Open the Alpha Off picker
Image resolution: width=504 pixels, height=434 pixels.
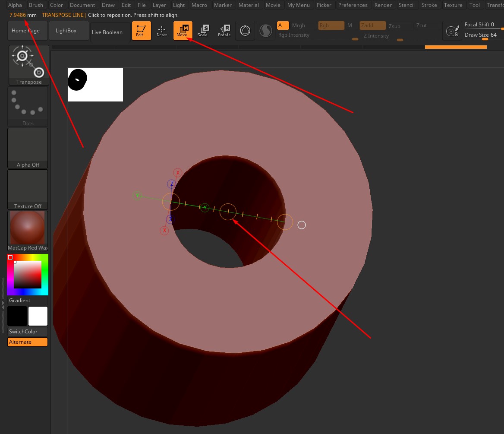(x=28, y=148)
